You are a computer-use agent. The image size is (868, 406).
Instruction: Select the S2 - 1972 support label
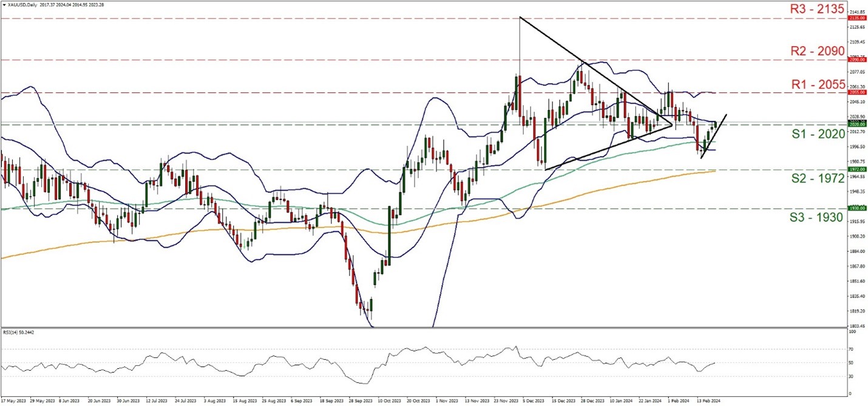tap(818, 179)
